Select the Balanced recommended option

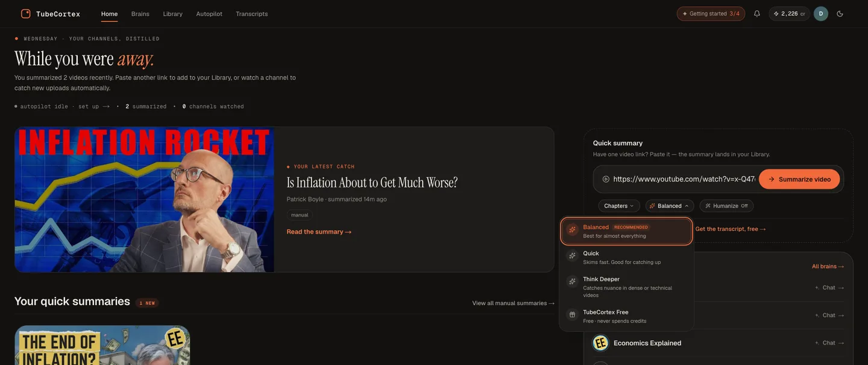tap(626, 231)
